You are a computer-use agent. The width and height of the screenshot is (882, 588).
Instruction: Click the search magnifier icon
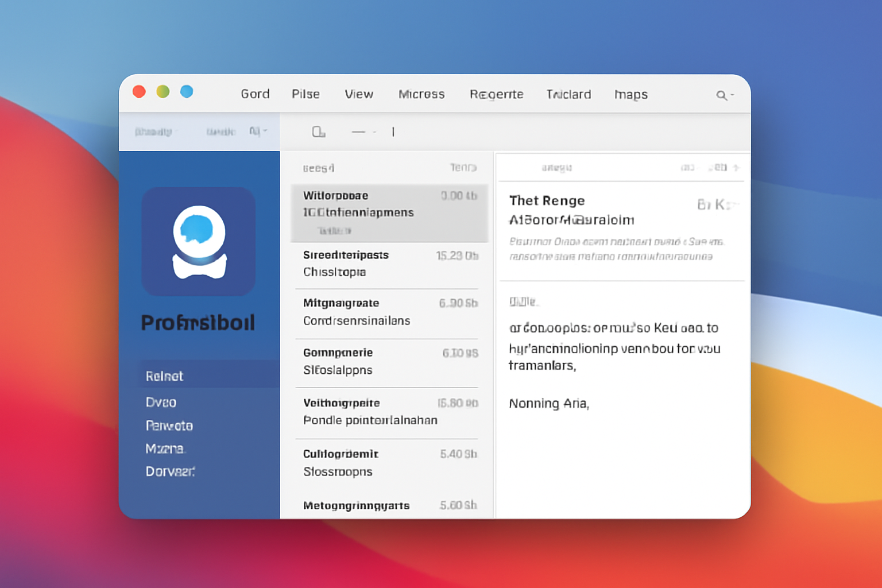pyautogui.click(x=721, y=95)
